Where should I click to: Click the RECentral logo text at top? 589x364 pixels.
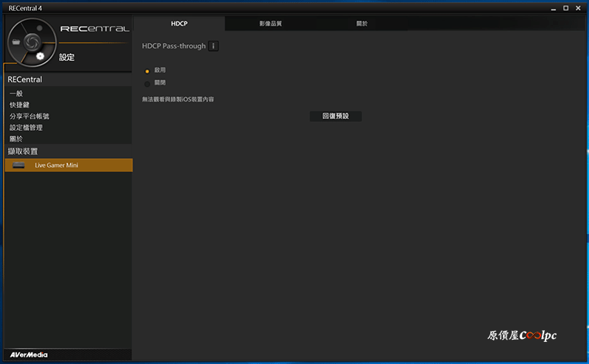[x=95, y=29]
